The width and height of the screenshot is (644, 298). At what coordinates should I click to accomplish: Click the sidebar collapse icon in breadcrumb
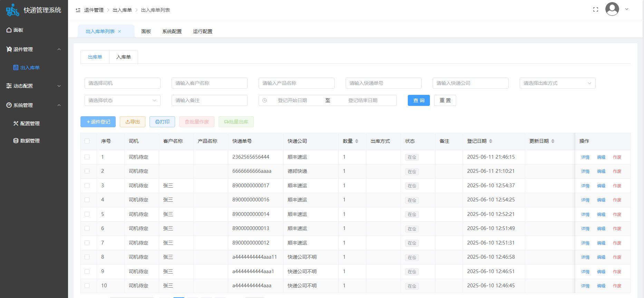point(78,10)
